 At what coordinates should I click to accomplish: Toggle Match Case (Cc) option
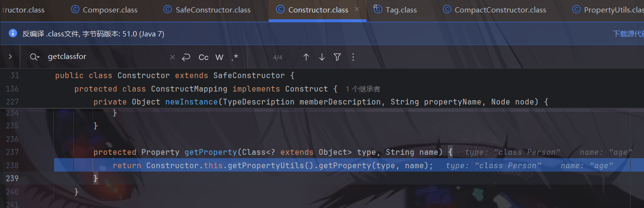point(204,57)
